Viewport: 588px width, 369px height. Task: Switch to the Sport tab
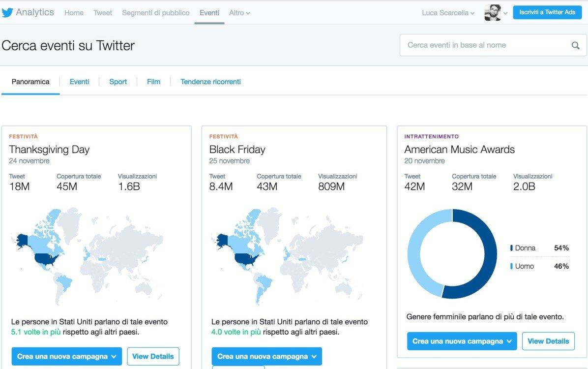pos(118,82)
